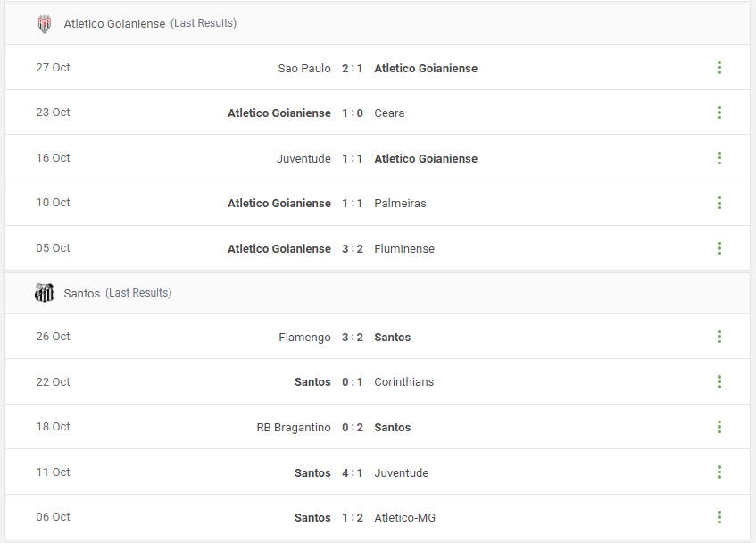Click the 27 Oct date
Image resolution: width=756 pixels, height=543 pixels.
coord(53,68)
